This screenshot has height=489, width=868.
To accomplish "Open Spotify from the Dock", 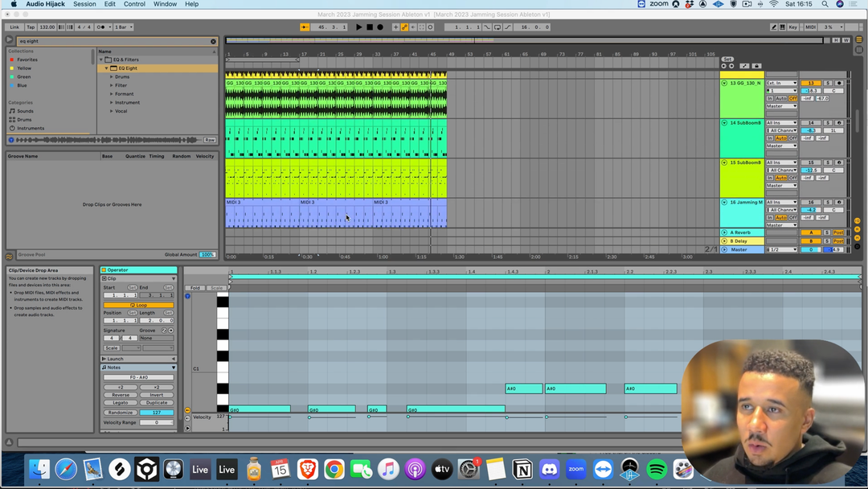I will pyautogui.click(x=657, y=470).
